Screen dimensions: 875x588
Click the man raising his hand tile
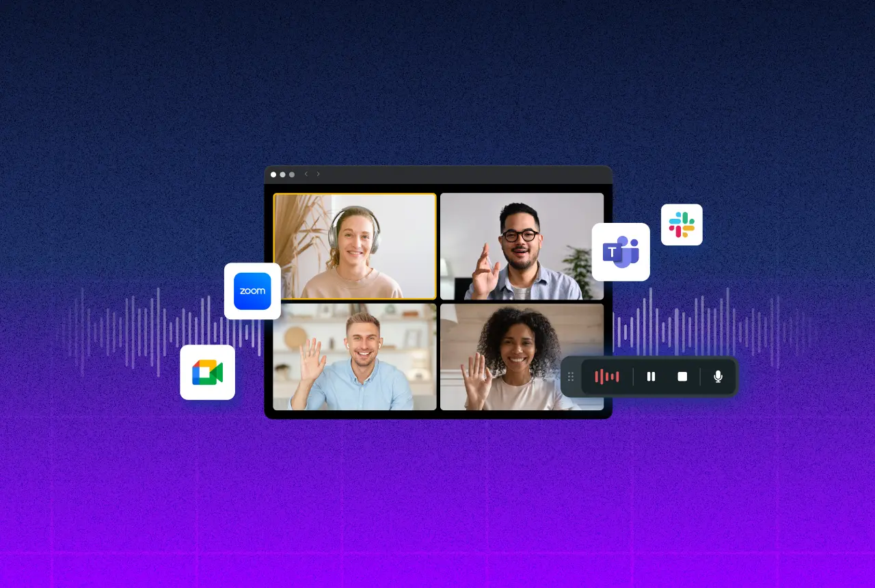[x=522, y=246]
